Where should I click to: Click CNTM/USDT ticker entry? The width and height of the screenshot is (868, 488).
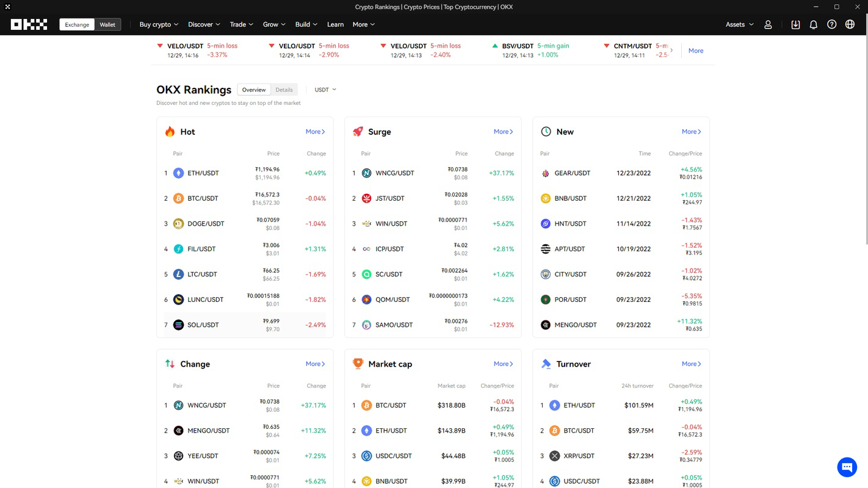pos(635,50)
